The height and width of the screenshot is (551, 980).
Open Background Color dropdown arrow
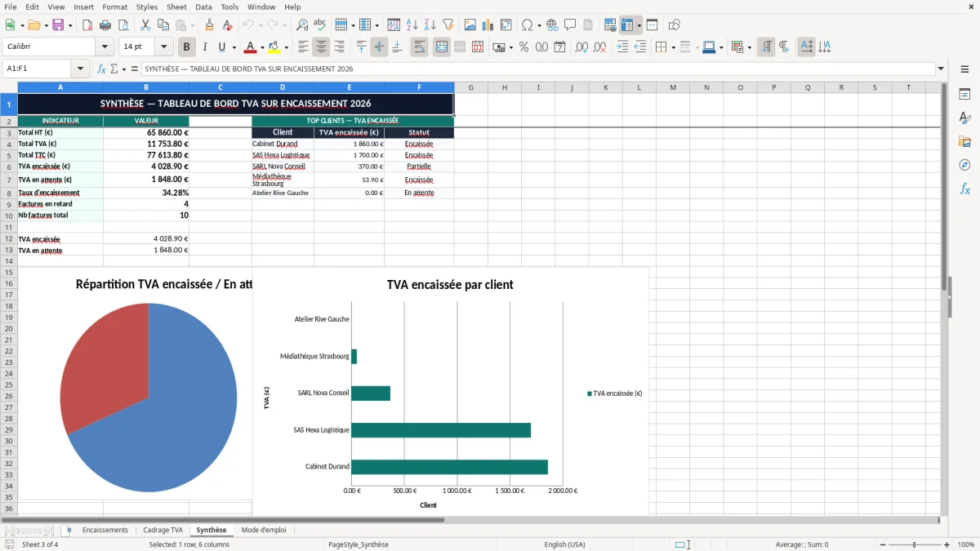pyautogui.click(x=286, y=47)
